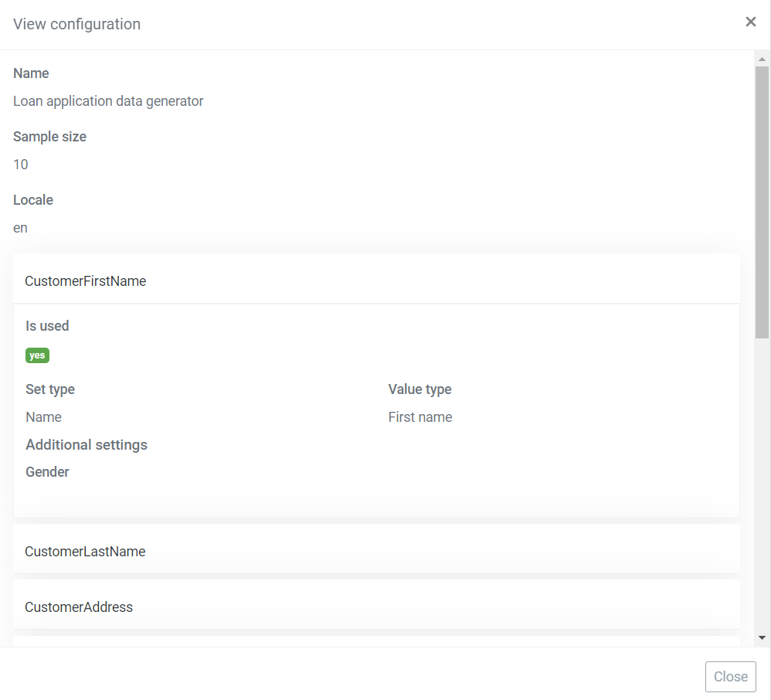This screenshot has width=771, height=700.
Task: Expand the CustomerAddress section
Action: 376,607
